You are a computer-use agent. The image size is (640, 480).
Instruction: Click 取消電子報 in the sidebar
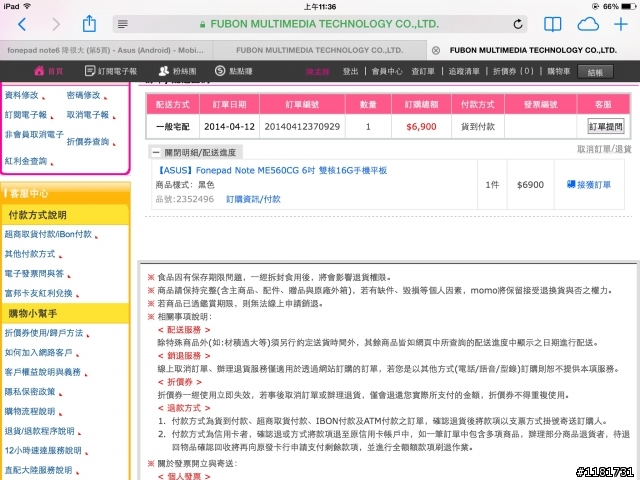88,115
